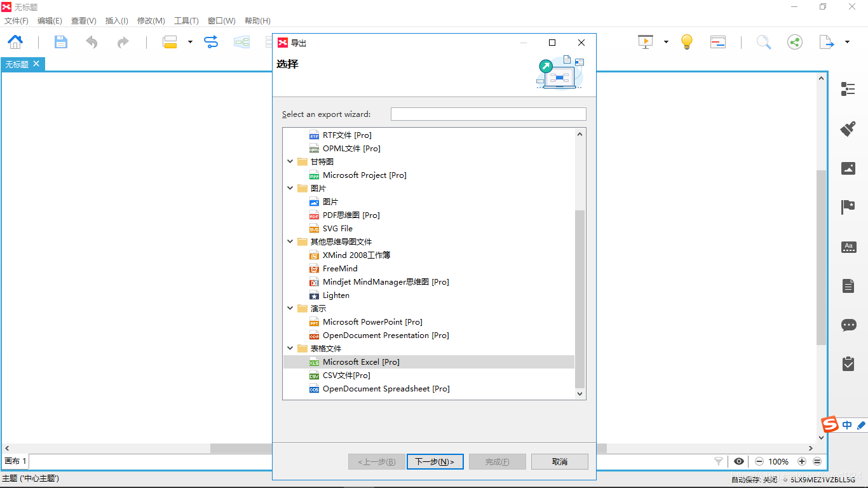Open topic insert dropdown arrow
The height and width of the screenshot is (488, 868).
pyautogui.click(x=190, y=42)
